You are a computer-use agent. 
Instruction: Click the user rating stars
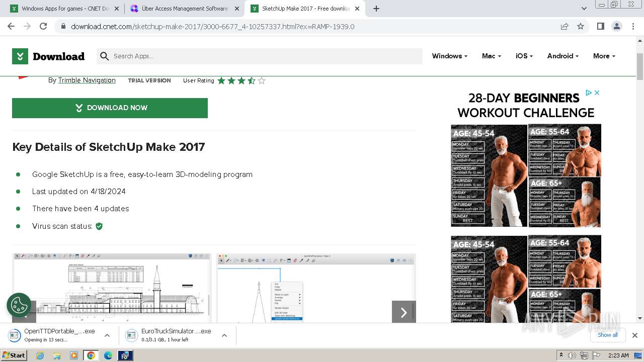(x=242, y=80)
